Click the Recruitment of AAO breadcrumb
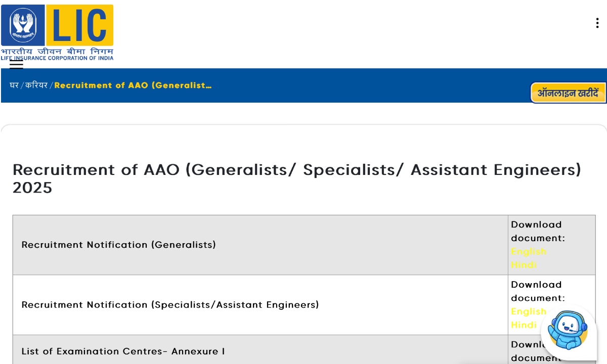 point(133,85)
